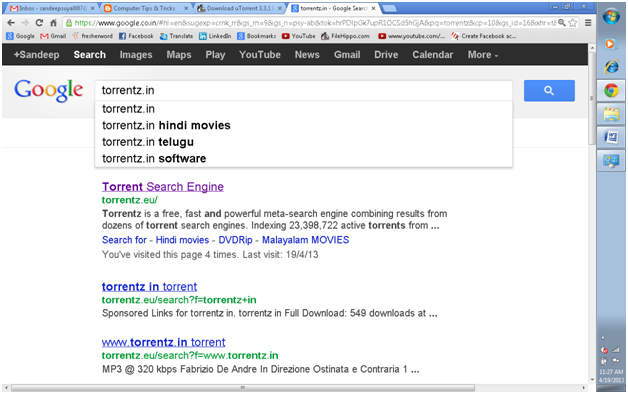
Task: Follow the DVDRip sitelink
Action: 235,240
